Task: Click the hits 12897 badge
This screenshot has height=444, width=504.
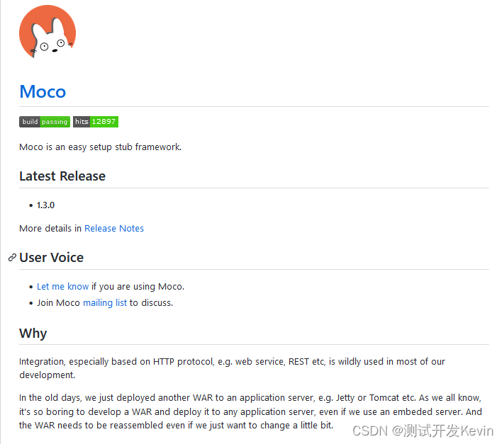Action: (95, 122)
